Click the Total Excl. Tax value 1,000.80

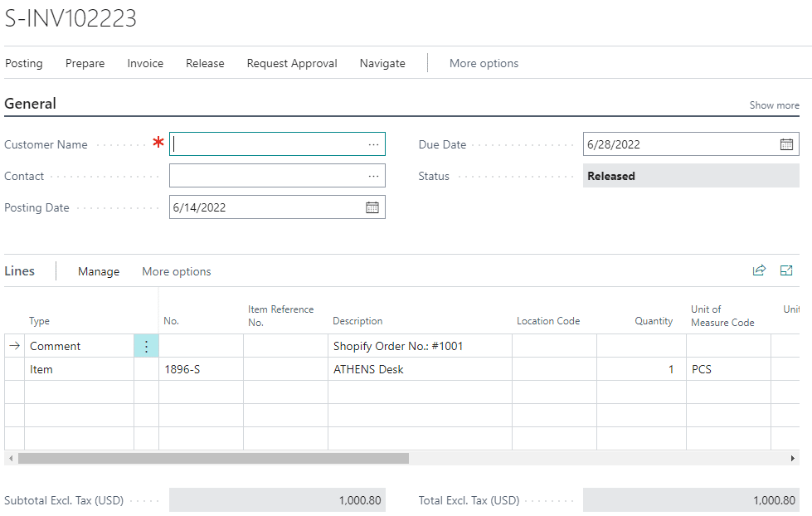pyautogui.click(x=691, y=500)
